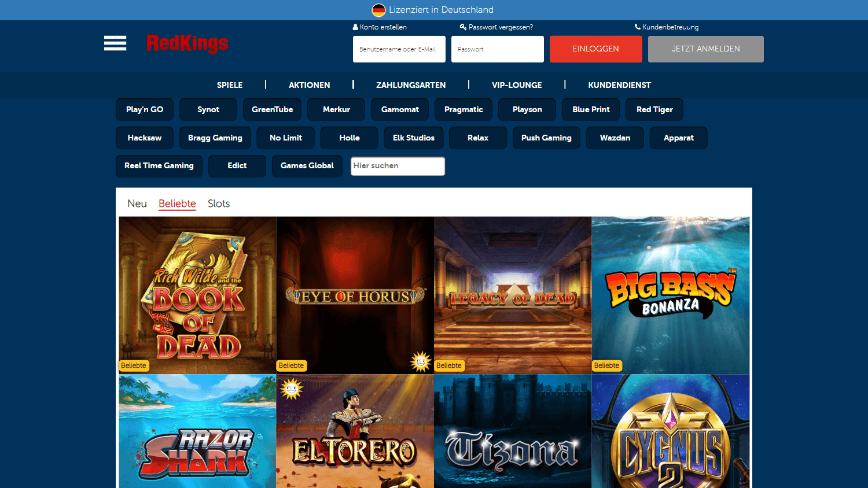Switch to the Neu tab

[x=137, y=204]
